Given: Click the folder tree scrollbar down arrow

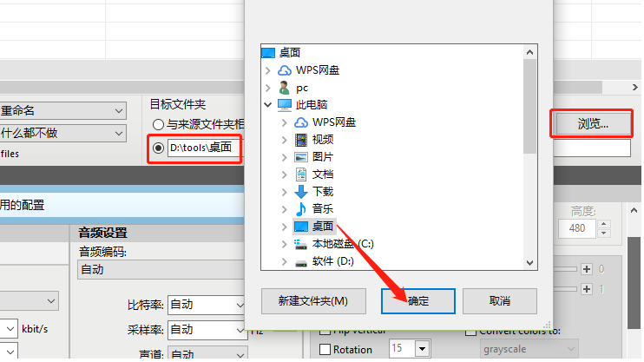Looking at the screenshot, I should 529,263.
